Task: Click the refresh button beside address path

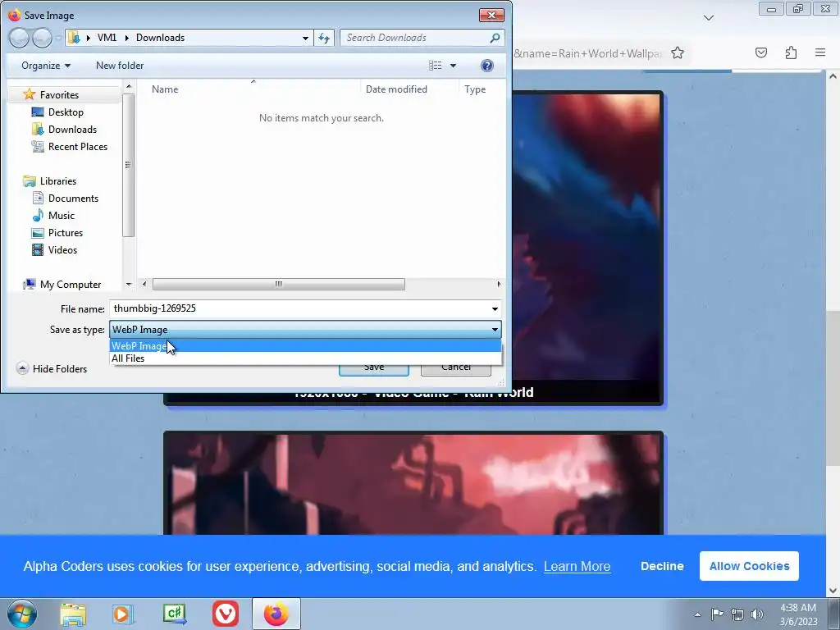Action: tap(324, 38)
